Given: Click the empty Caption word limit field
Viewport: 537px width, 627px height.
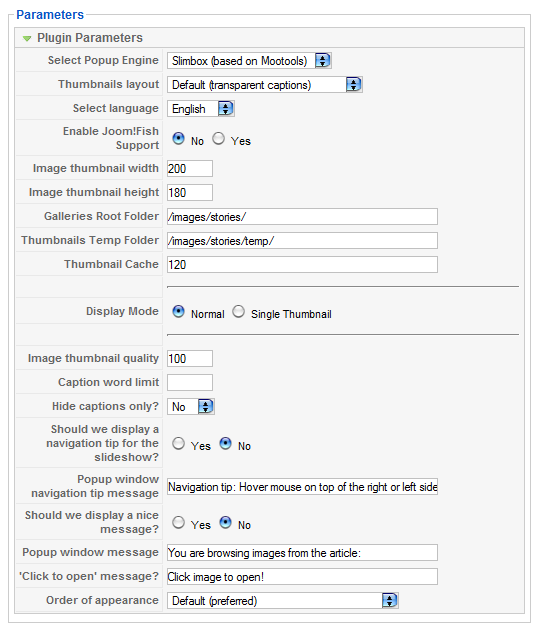Looking at the screenshot, I should pyautogui.click(x=190, y=382).
